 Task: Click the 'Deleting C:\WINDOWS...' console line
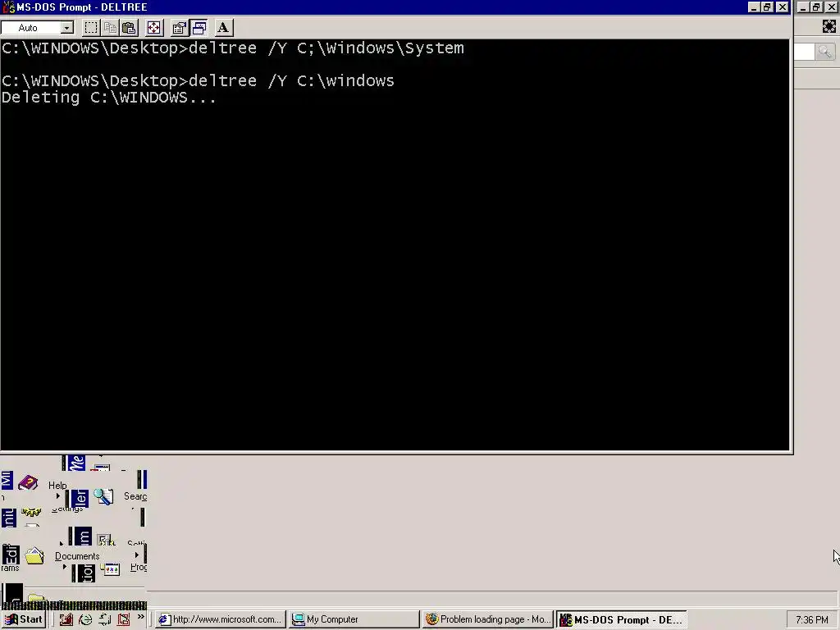(109, 97)
